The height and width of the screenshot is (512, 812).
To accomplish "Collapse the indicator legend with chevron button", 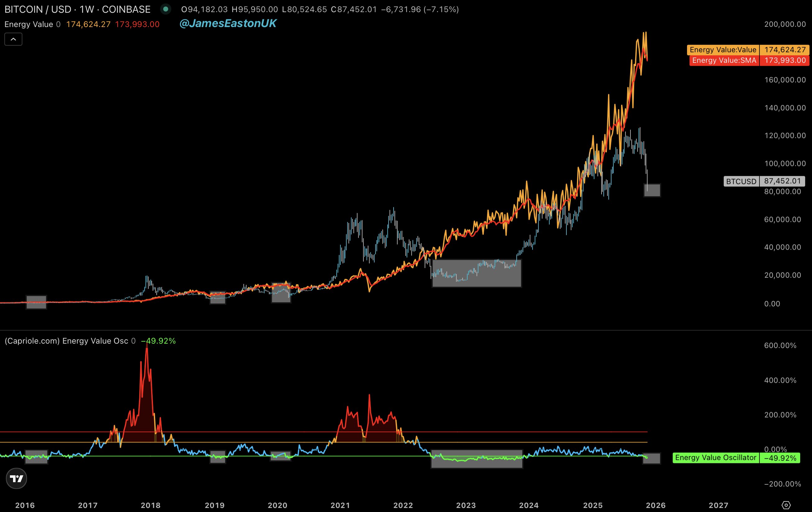I will (x=13, y=39).
